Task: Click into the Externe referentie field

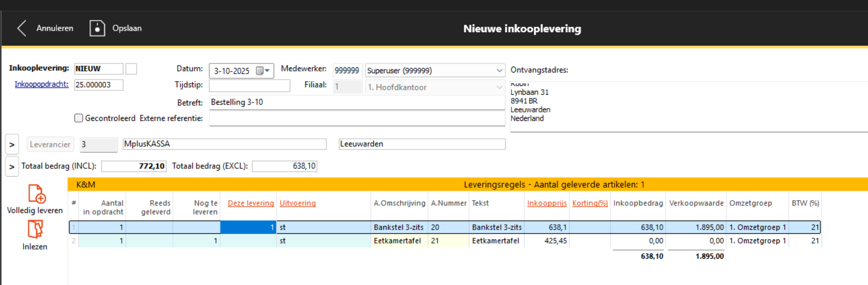Action: 356,119
